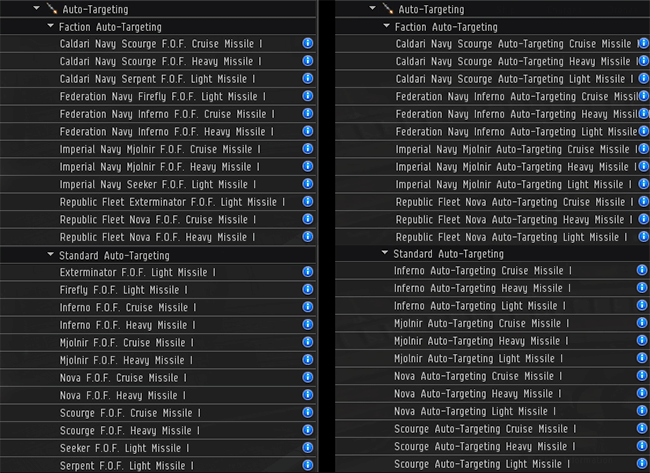This screenshot has height=473, width=650.
Task: Show info for Caldari Navy Scourge F.O.F. Cruise Missile I
Action: pos(308,43)
